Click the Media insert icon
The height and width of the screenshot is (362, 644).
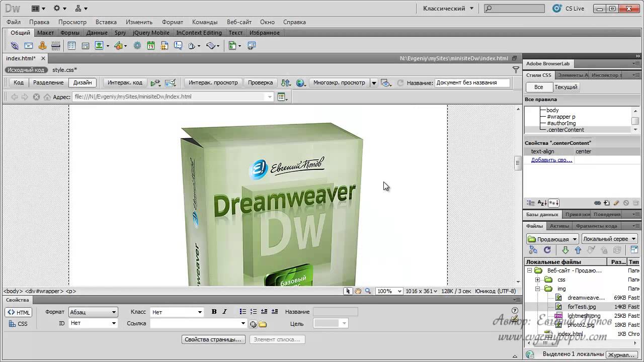(118, 46)
